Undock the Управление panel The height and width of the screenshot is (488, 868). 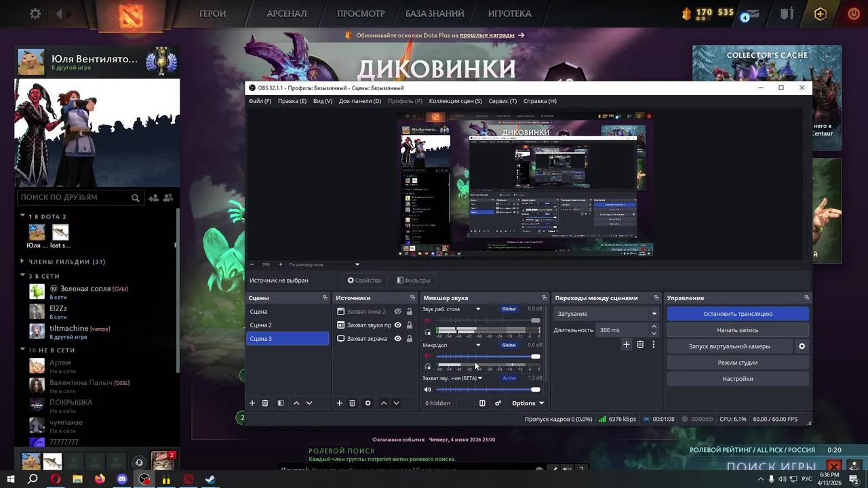(x=806, y=298)
